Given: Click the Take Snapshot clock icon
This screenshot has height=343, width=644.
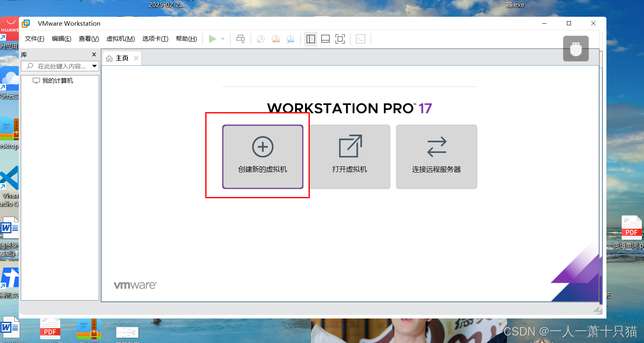Looking at the screenshot, I should [260, 39].
